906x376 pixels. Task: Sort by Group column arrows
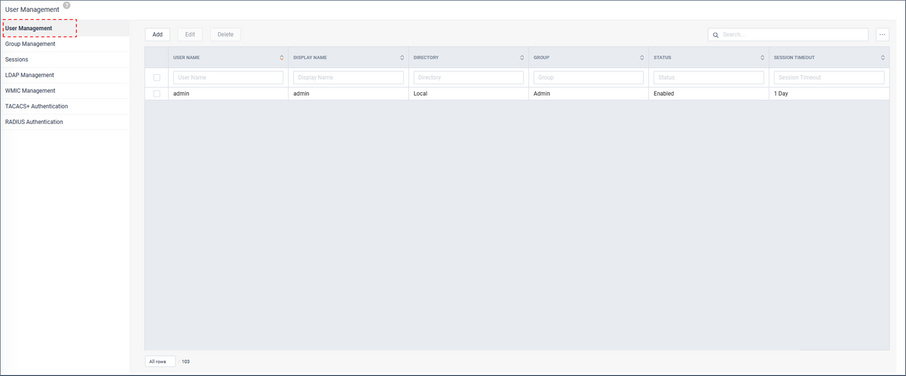click(x=642, y=58)
